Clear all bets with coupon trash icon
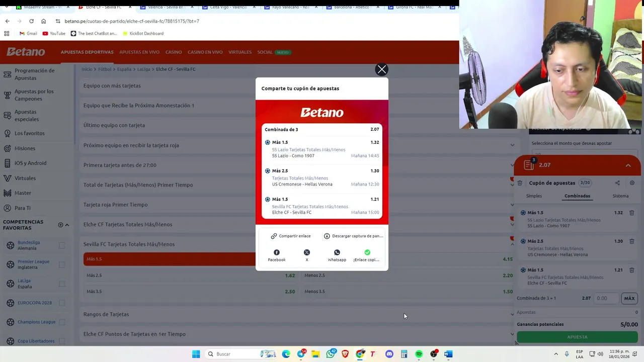 [x=520, y=183]
